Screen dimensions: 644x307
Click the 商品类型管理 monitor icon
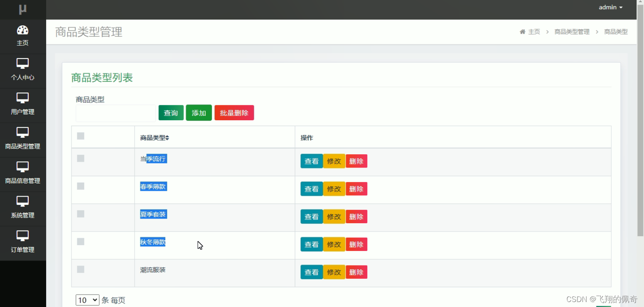[x=22, y=133]
